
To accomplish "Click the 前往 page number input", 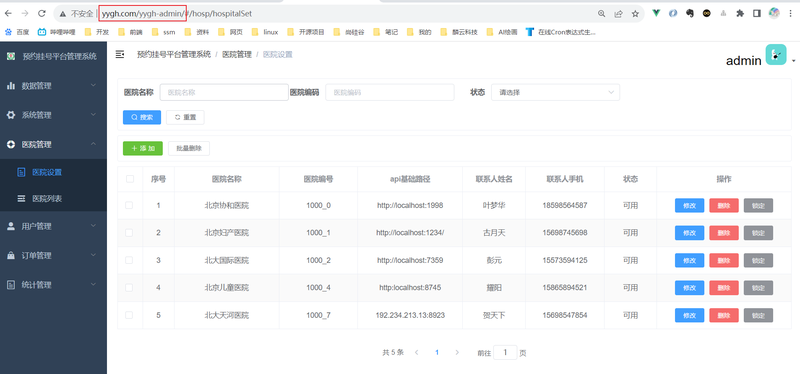I will [505, 353].
